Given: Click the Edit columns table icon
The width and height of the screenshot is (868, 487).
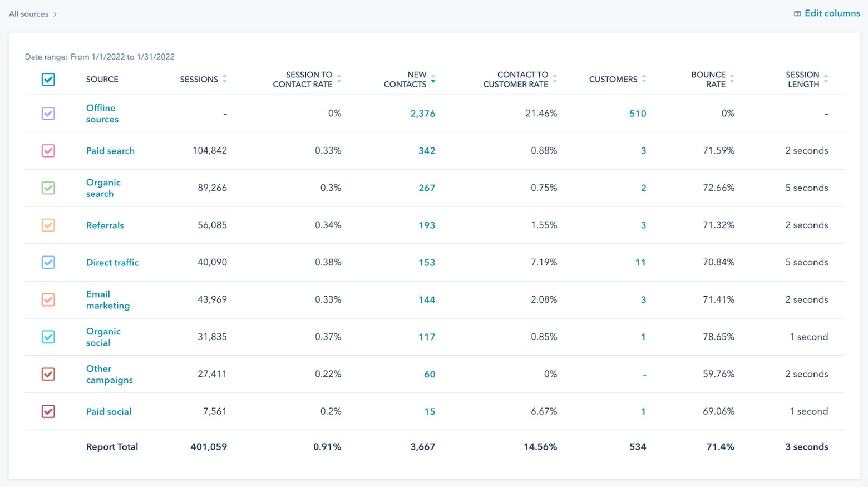Looking at the screenshot, I should 797,13.
